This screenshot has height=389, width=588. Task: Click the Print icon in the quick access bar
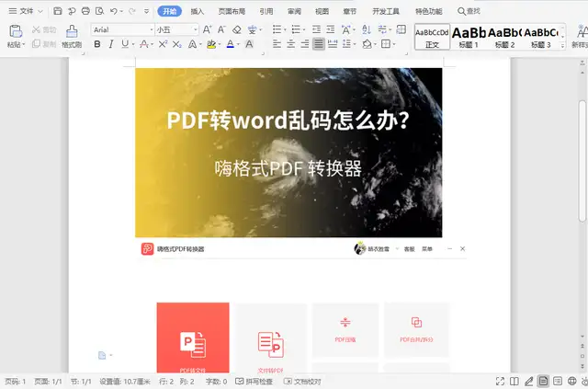tap(85, 11)
